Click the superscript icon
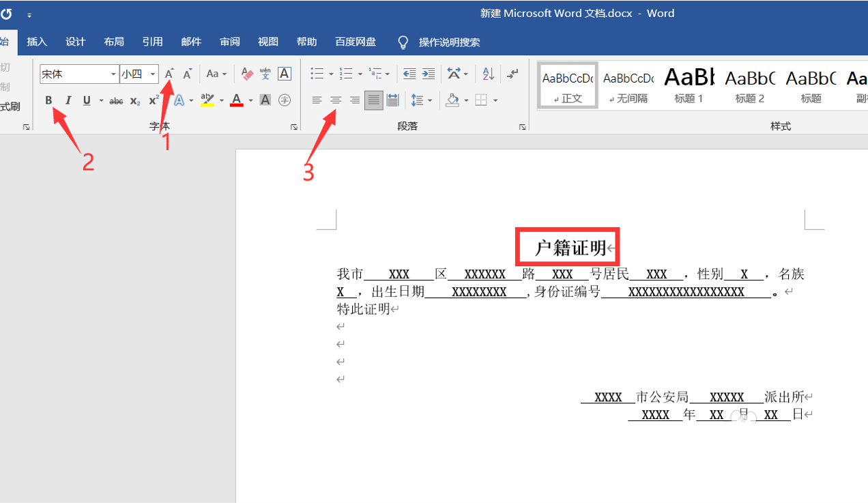 click(x=154, y=101)
